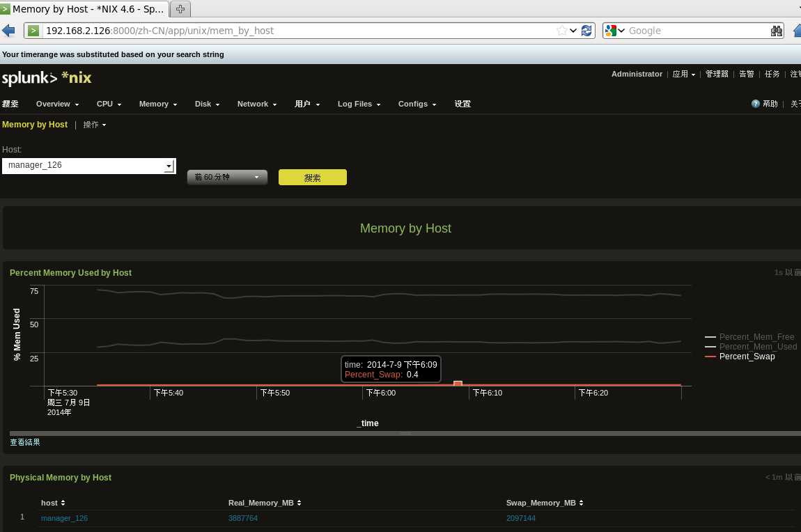Click the 'Physical Memory by Host' panel title
The width and height of the screenshot is (801, 532).
[61, 478]
